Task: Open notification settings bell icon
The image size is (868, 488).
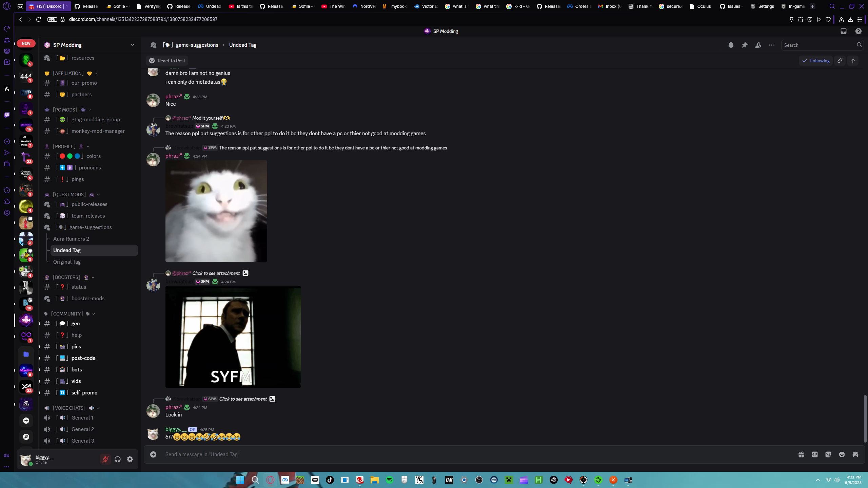Action: (731, 45)
